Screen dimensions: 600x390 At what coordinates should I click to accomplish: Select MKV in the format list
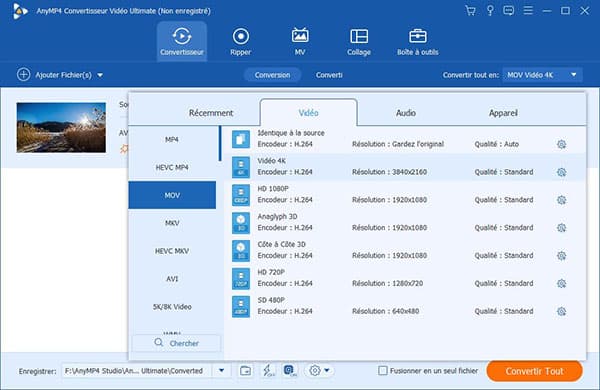pos(172,223)
